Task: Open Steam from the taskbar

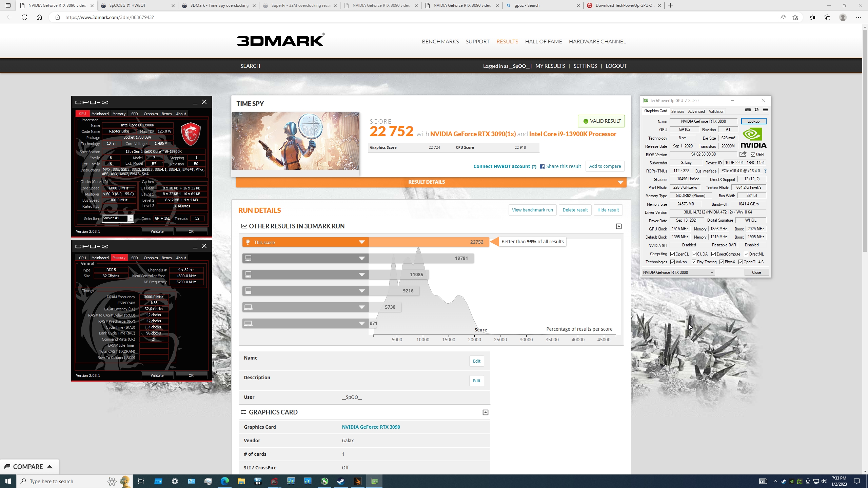Action: pyautogui.click(x=341, y=481)
